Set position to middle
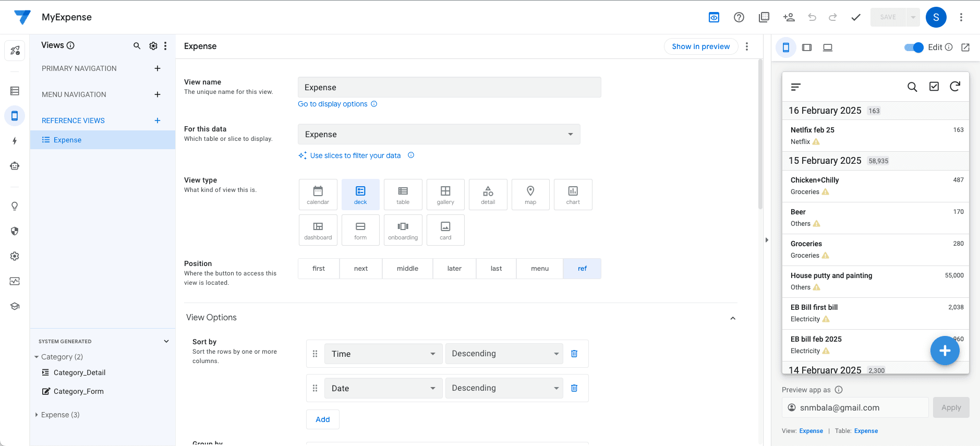 point(407,269)
